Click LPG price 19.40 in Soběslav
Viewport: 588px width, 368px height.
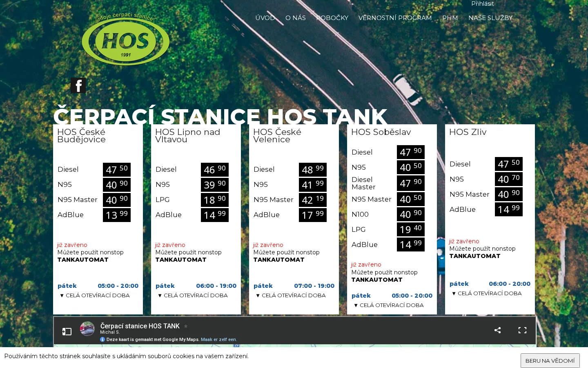click(411, 229)
